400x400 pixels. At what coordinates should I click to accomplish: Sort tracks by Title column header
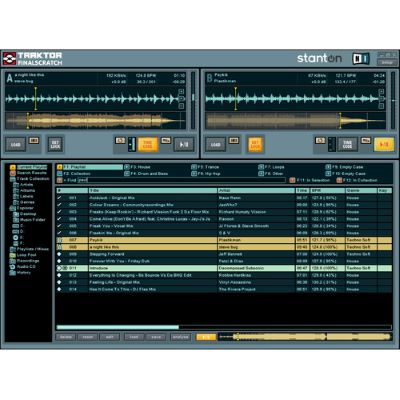pos(153,191)
